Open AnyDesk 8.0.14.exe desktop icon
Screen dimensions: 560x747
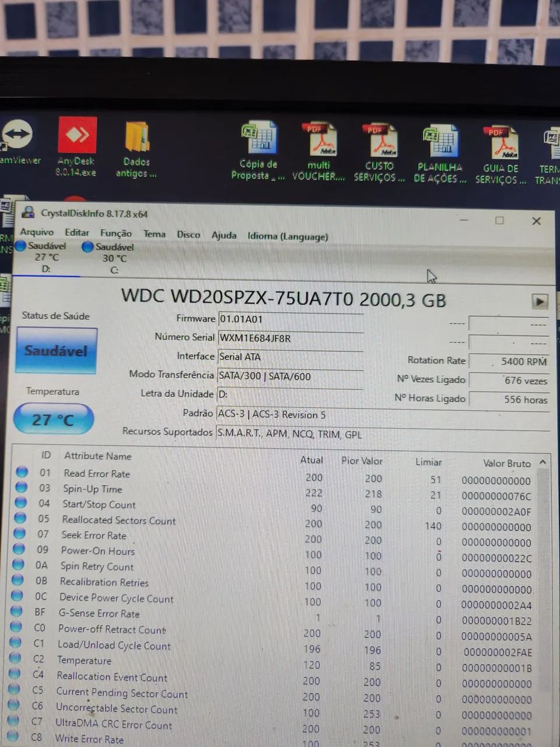pyautogui.click(x=77, y=147)
